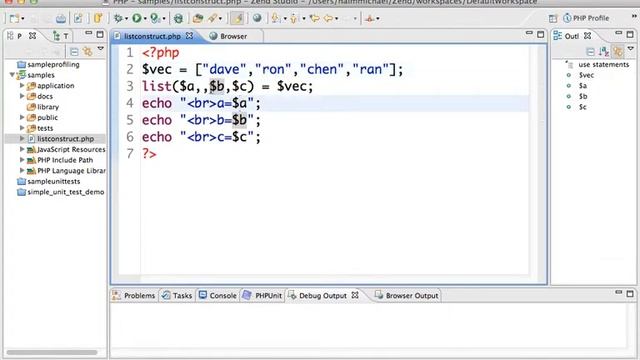Open the PHP Explorer view menu triangle
640x360 pixels.
click(x=100, y=49)
